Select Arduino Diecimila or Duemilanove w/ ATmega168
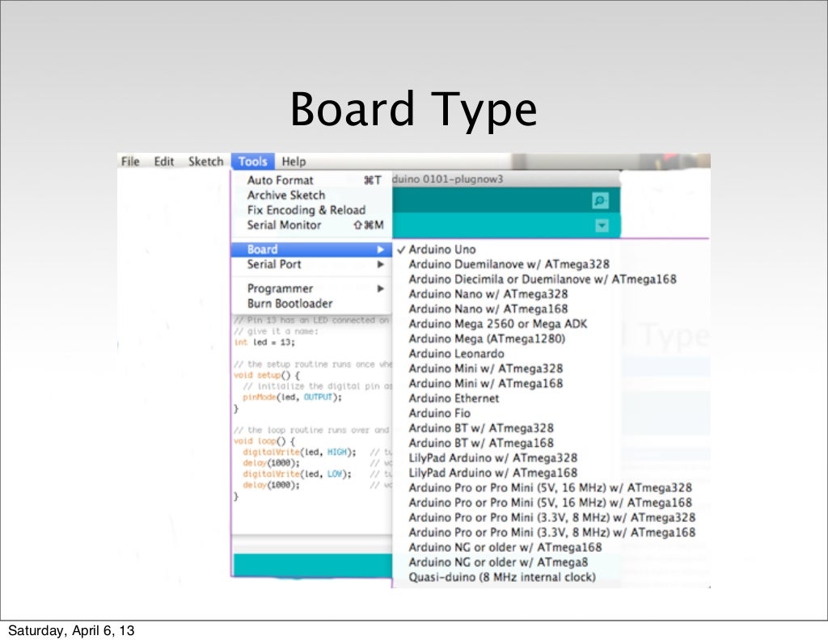 [x=551, y=280]
